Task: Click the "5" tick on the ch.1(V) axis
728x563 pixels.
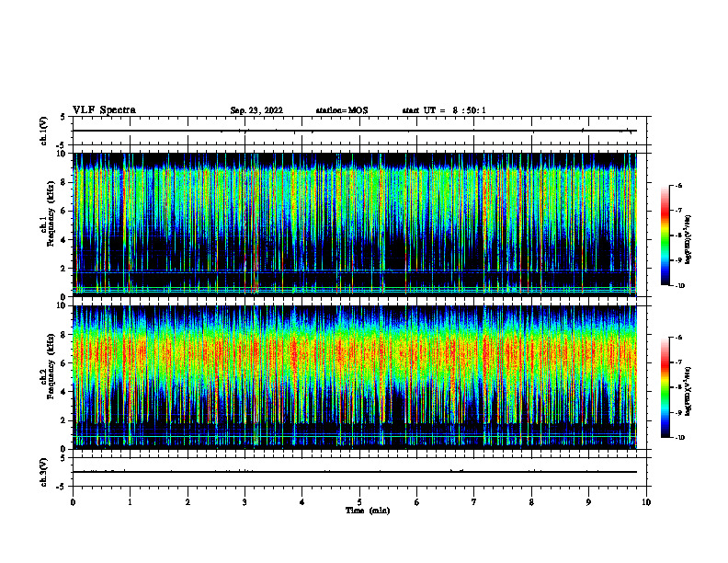Action: 64,117
